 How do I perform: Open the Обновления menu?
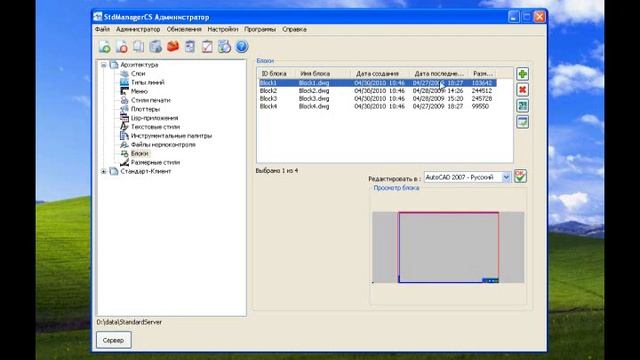[184, 29]
